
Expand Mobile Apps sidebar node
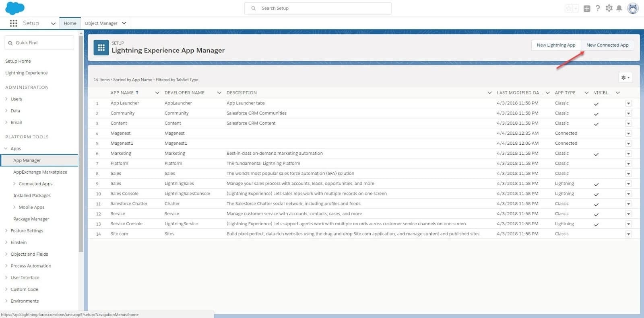coord(14,207)
